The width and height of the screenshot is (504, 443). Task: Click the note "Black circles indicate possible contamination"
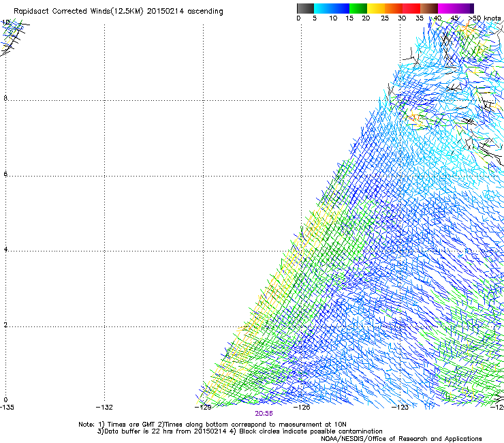click(311, 431)
